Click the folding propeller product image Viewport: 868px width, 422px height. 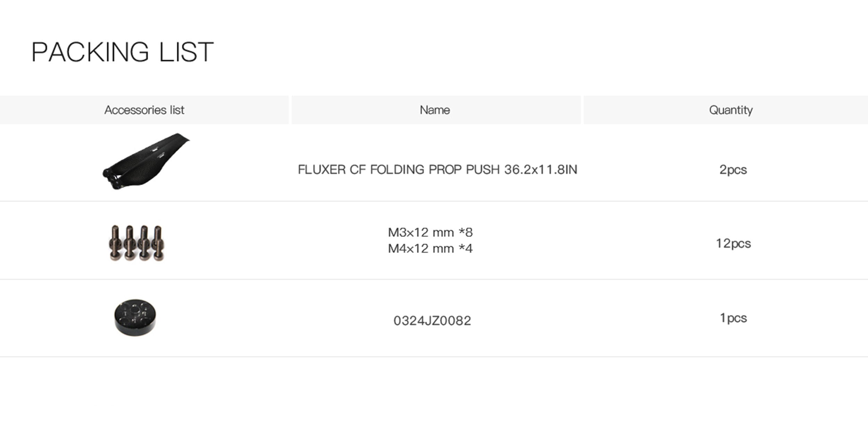click(146, 162)
